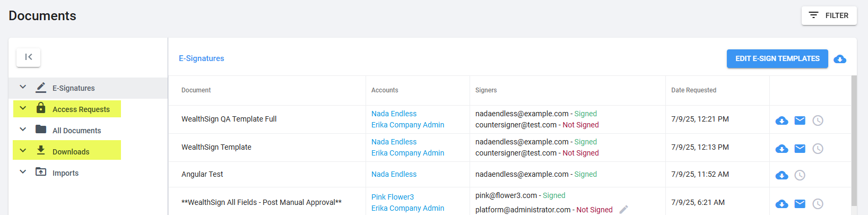The height and width of the screenshot is (215, 868).
Task: Sort by Date Requested column header
Action: [693, 90]
